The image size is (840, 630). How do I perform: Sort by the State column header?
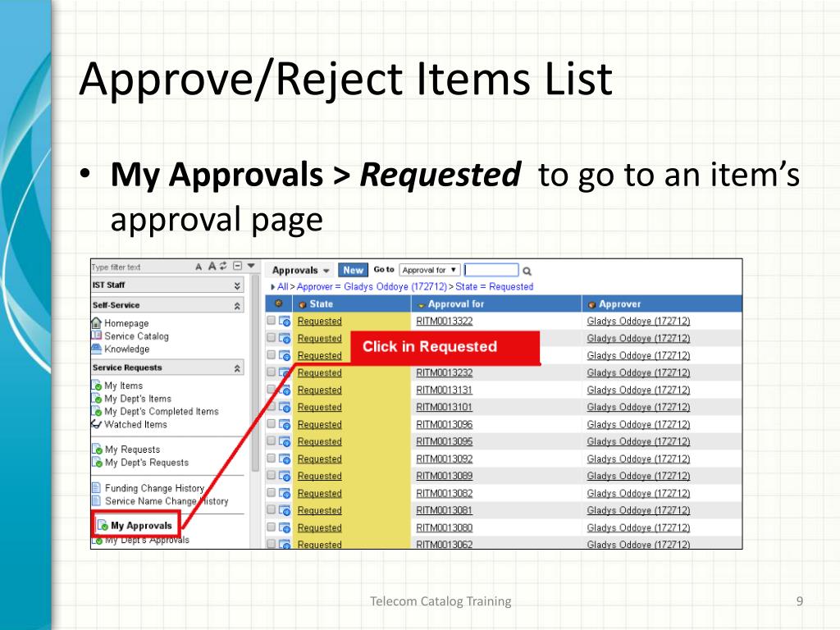[352, 304]
